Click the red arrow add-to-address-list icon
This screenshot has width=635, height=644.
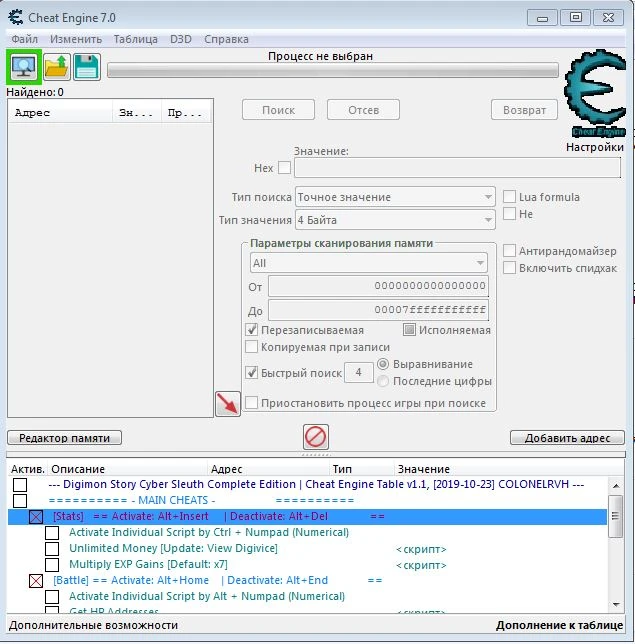pos(228,404)
